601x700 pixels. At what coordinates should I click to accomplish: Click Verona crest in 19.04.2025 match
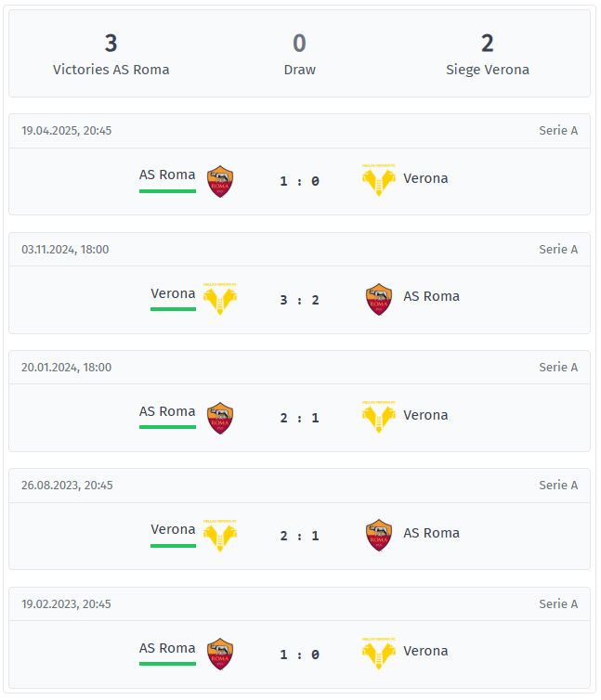tap(378, 180)
